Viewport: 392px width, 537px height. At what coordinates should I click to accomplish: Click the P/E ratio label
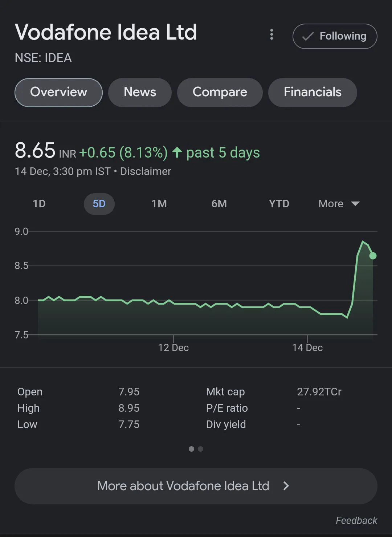227,408
